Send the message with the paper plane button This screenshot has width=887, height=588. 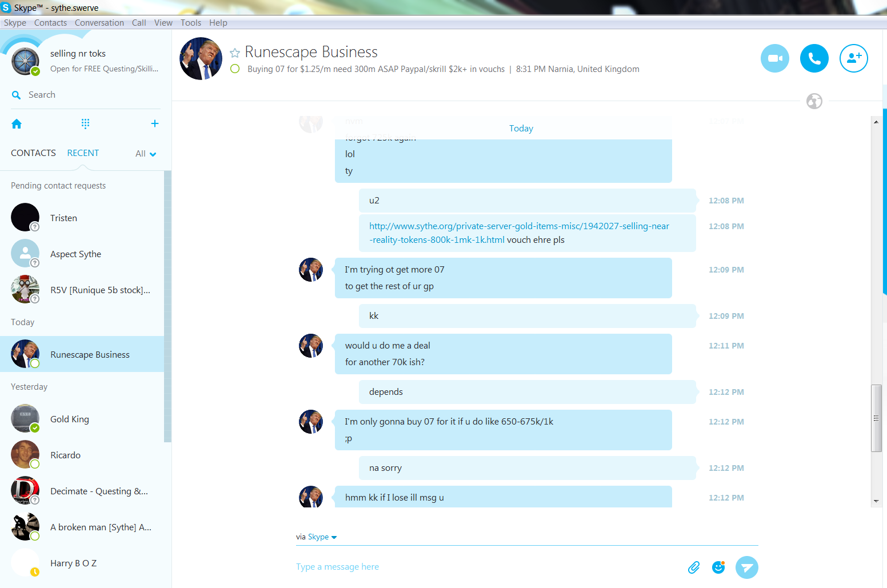746,567
